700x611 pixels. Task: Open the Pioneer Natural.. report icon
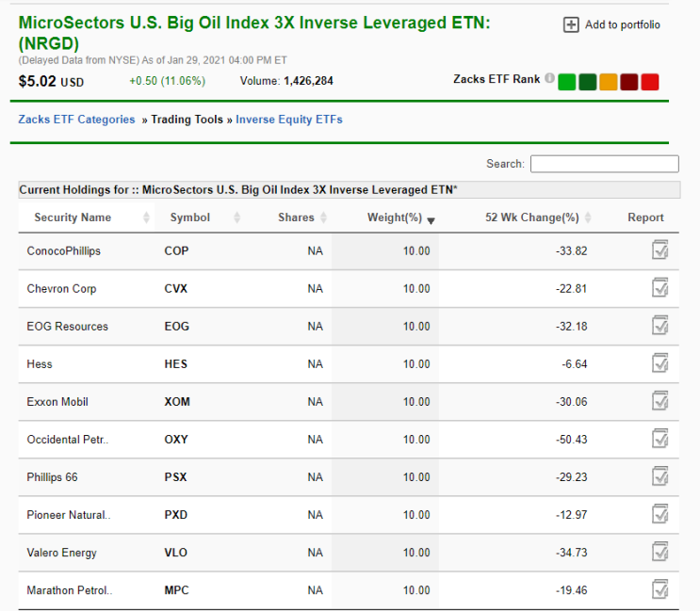[x=659, y=514]
